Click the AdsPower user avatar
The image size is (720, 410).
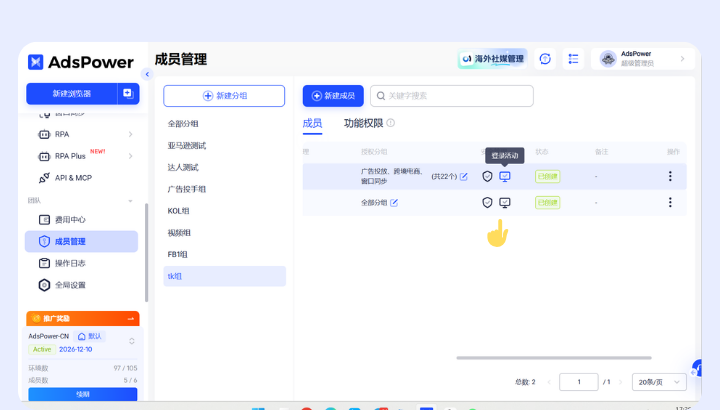608,59
